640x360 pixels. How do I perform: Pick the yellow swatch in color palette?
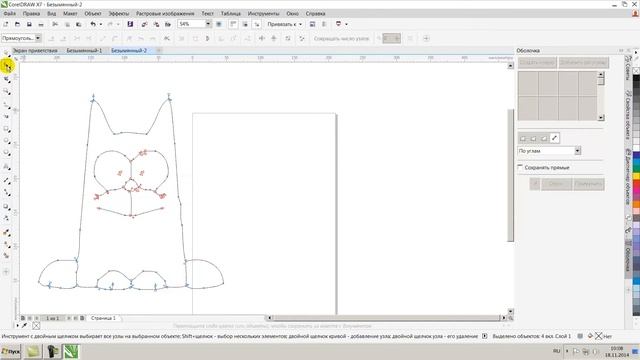[x=636, y=176]
